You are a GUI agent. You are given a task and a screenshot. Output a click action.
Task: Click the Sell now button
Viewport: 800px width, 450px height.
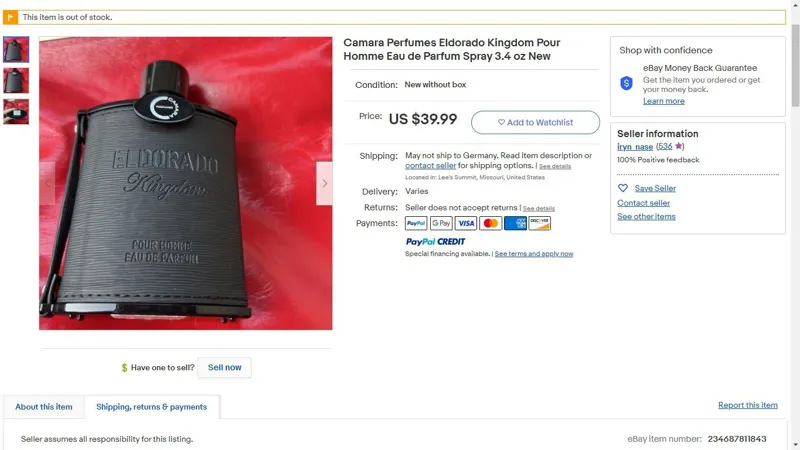(x=224, y=367)
